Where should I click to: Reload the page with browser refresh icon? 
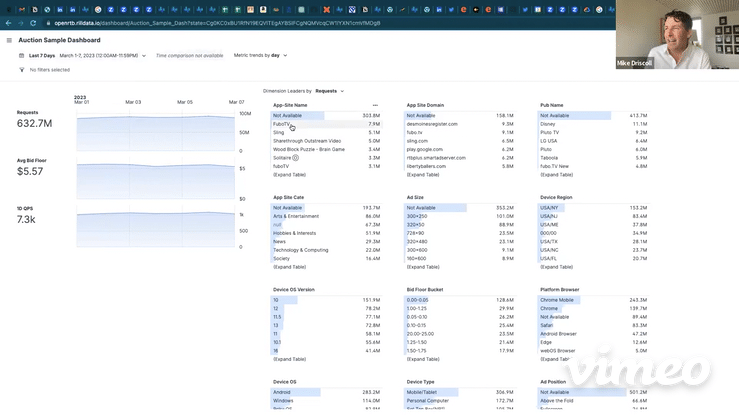point(34,23)
